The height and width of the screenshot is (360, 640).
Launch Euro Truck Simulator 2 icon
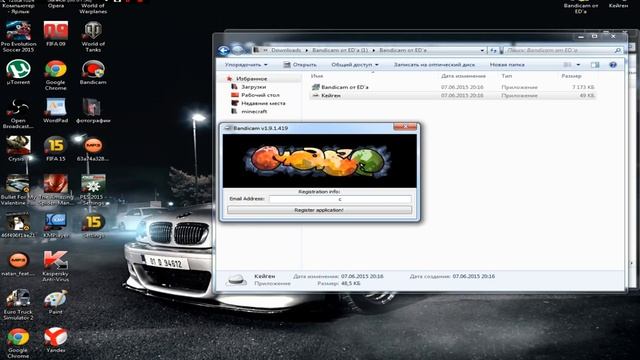pyautogui.click(x=18, y=305)
